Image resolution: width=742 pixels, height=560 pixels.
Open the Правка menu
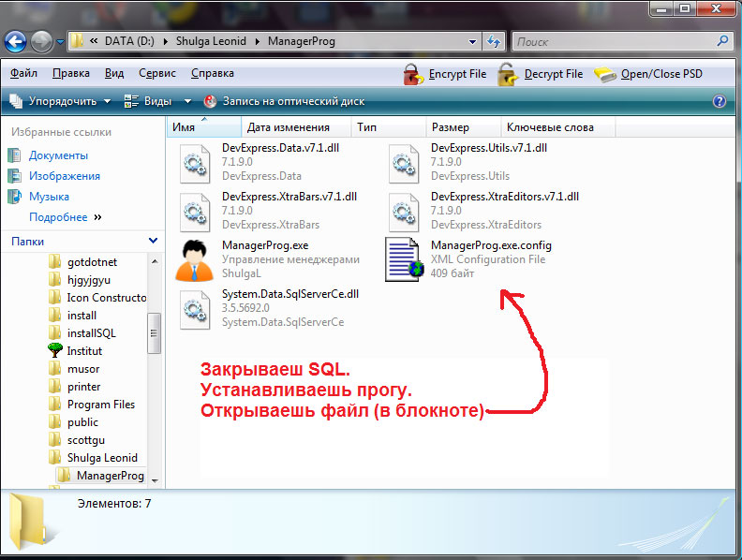pyautogui.click(x=71, y=73)
